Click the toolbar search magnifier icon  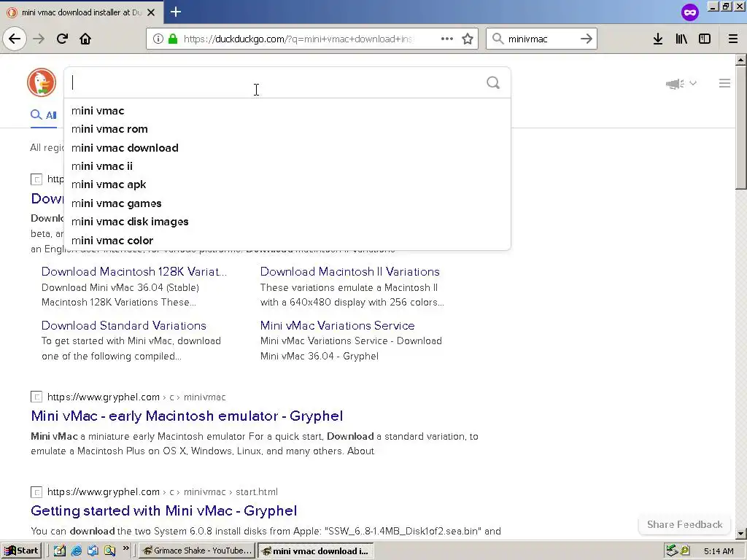coord(498,39)
